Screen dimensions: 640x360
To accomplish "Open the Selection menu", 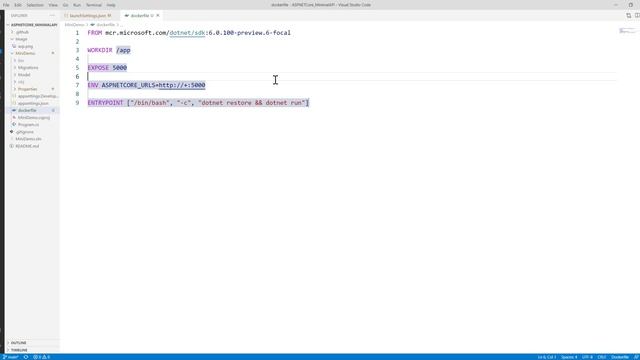I will pyautogui.click(x=35, y=5).
